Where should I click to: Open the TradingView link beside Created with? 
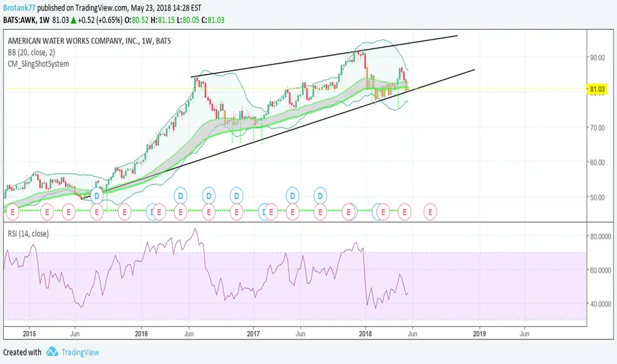click(80, 352)
